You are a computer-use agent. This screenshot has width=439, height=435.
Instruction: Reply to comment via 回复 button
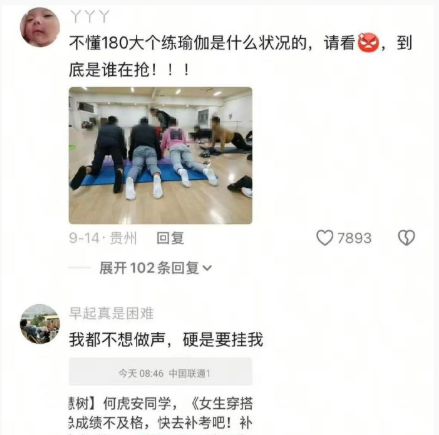(170, 238)
